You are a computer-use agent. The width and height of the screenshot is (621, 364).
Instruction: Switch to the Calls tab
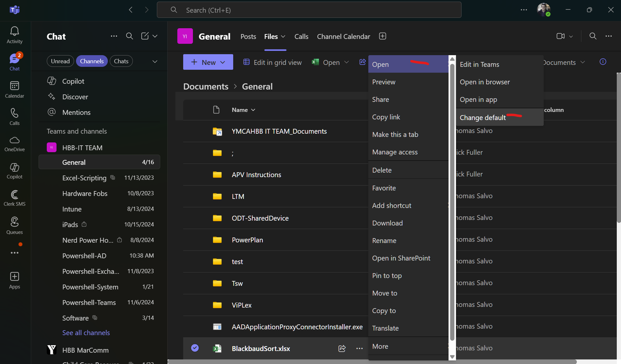coord(301,37)
